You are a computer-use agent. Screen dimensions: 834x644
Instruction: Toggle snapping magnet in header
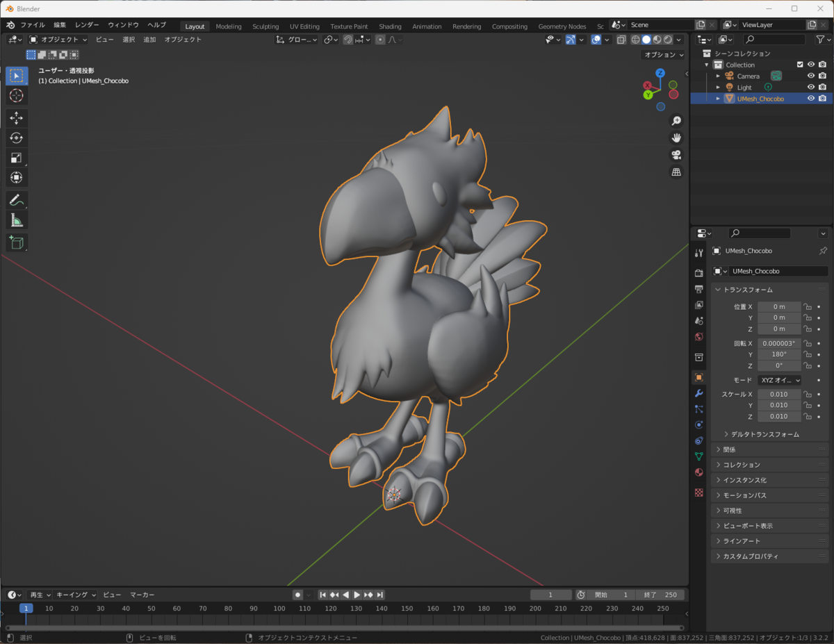348,40
